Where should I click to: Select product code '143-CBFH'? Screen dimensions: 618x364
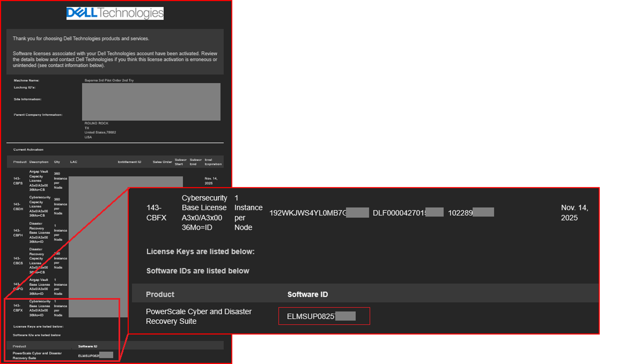click(18, 233)
